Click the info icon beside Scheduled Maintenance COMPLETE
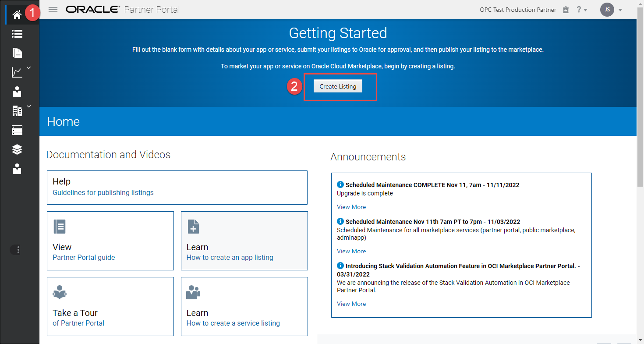 (340, 184)
